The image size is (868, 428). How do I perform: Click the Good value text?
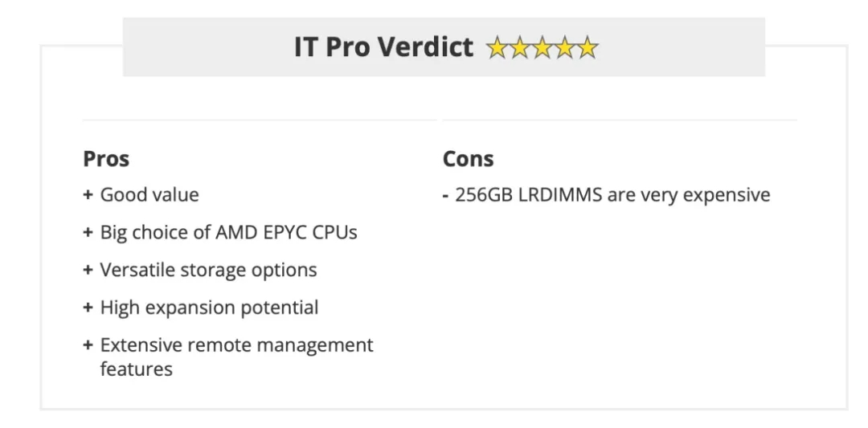(149, 194)
